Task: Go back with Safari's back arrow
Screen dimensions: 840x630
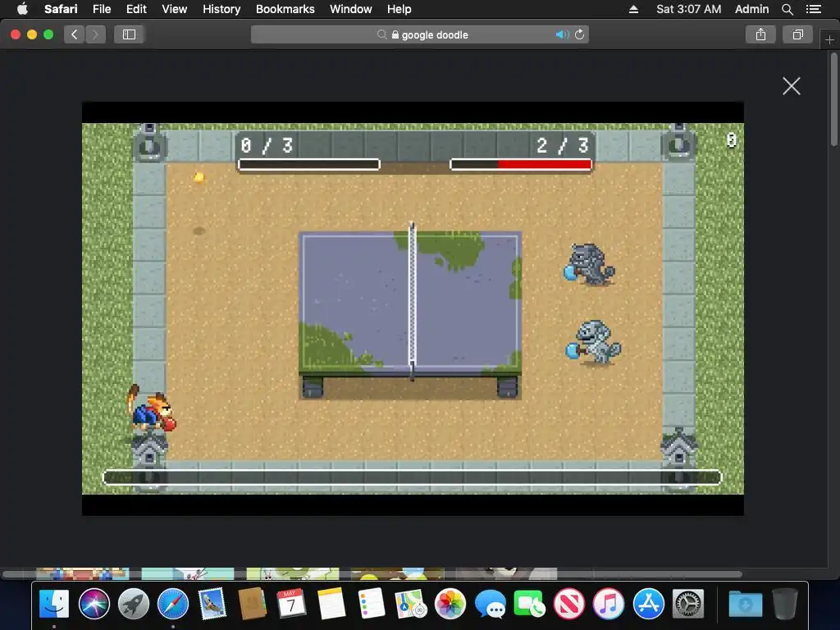Action: pos(75,34)
